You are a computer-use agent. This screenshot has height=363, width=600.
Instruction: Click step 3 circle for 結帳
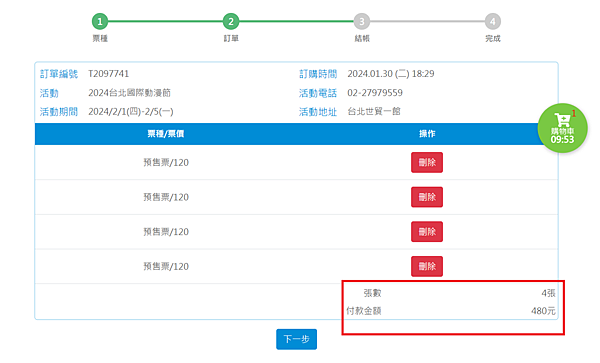click(x=362, y=21)
